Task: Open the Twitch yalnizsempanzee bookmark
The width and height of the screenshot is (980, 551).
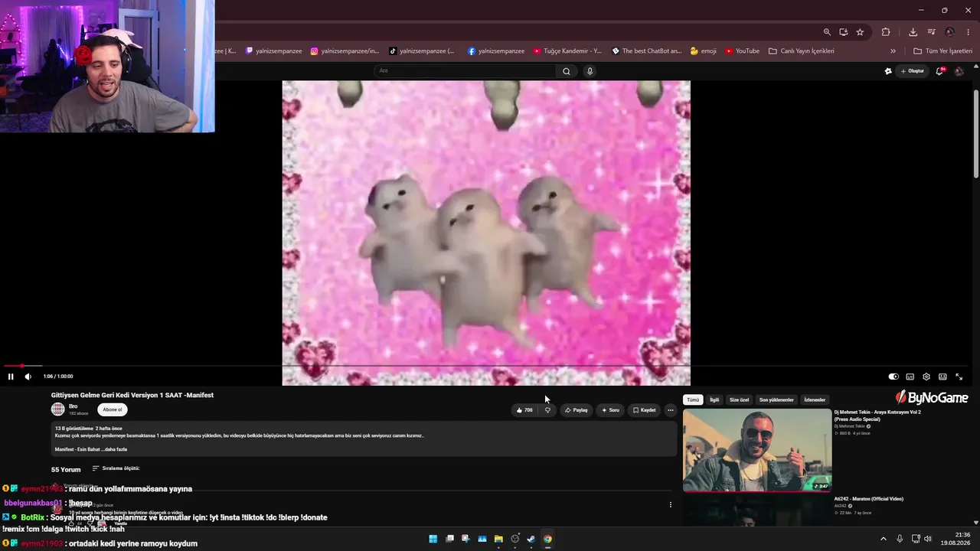Action: click(273, 51)
